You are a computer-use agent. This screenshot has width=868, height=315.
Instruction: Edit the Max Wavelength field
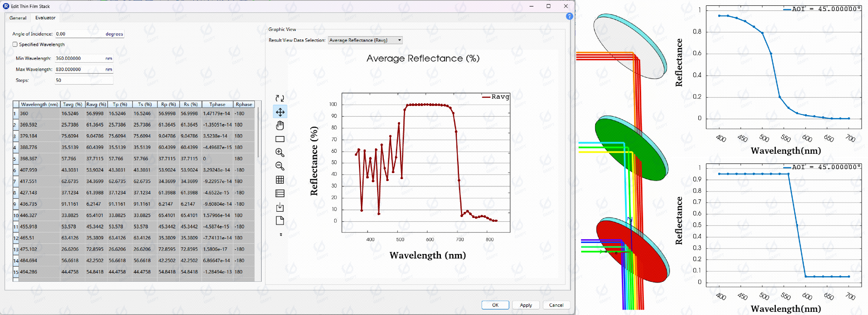point(84,69)
